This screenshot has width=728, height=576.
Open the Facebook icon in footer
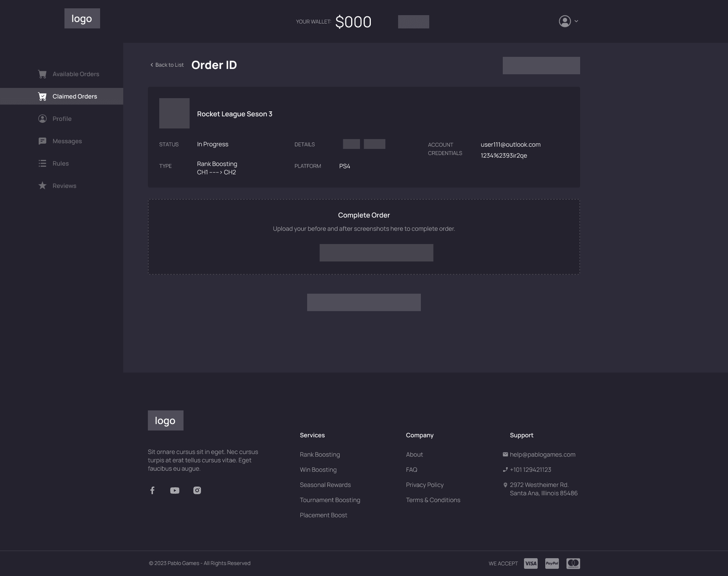click(x=152, y=490)
